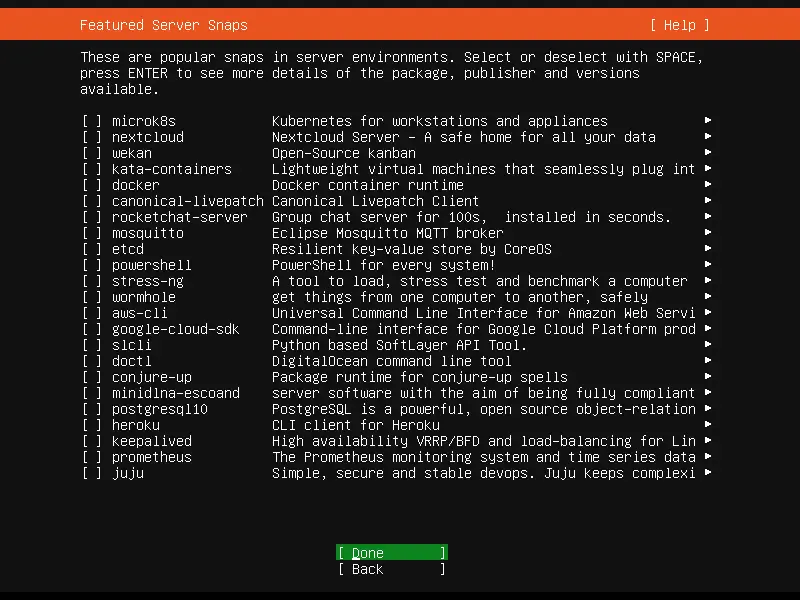Toggle the juju checkbox
The width and height of the screenshot is (800, 600).
point(92,473)
